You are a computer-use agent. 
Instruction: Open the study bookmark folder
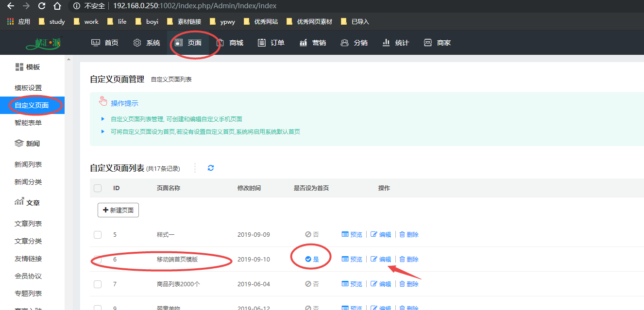coord(51,21)
